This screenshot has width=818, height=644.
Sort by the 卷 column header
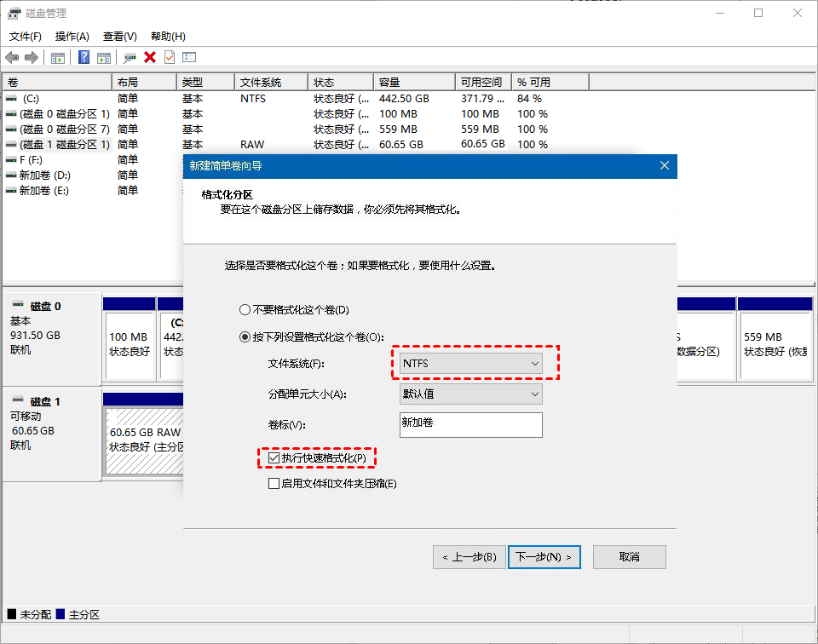(x=57, y=83)
